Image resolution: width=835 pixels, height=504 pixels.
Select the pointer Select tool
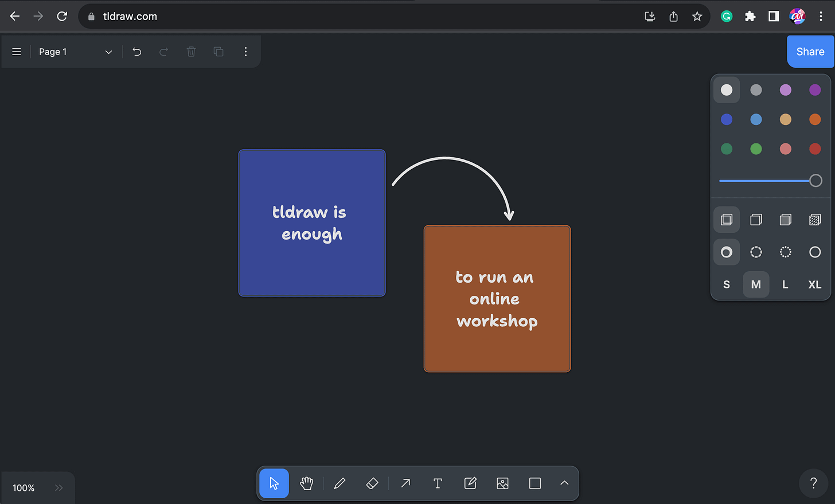click(274, 483)
